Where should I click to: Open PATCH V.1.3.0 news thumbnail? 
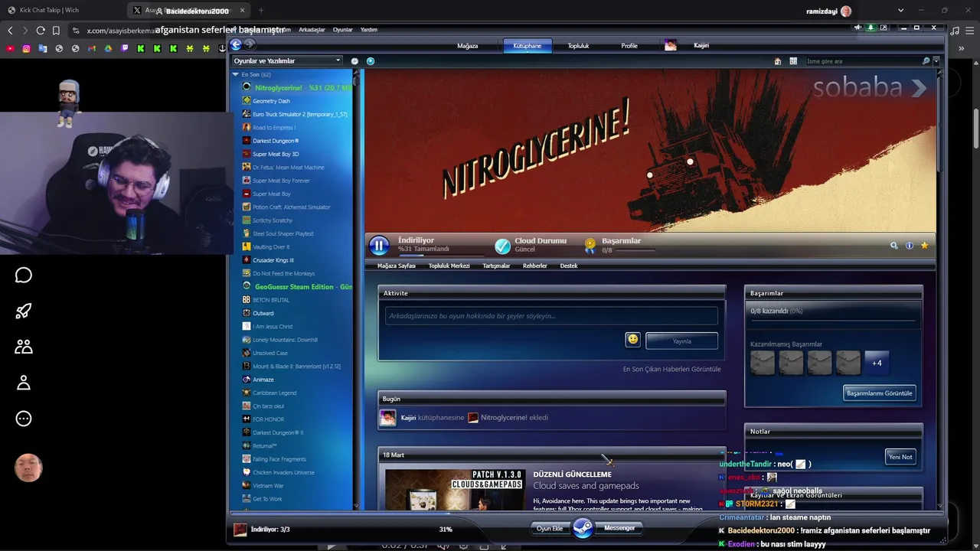pos(455,490)
